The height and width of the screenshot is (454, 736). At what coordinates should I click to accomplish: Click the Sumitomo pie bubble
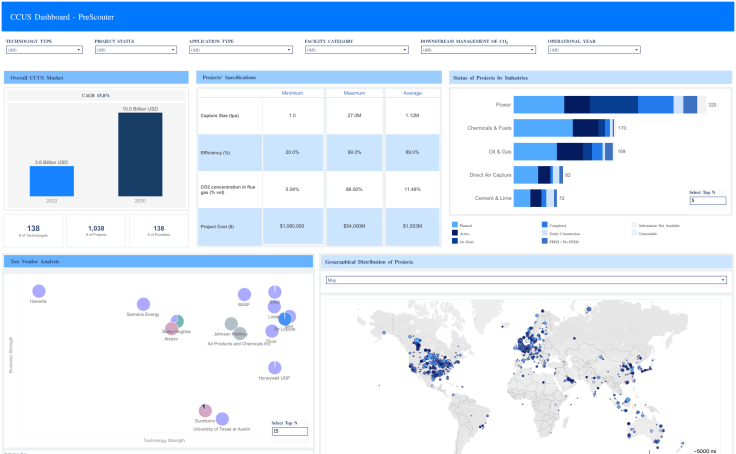205,411
